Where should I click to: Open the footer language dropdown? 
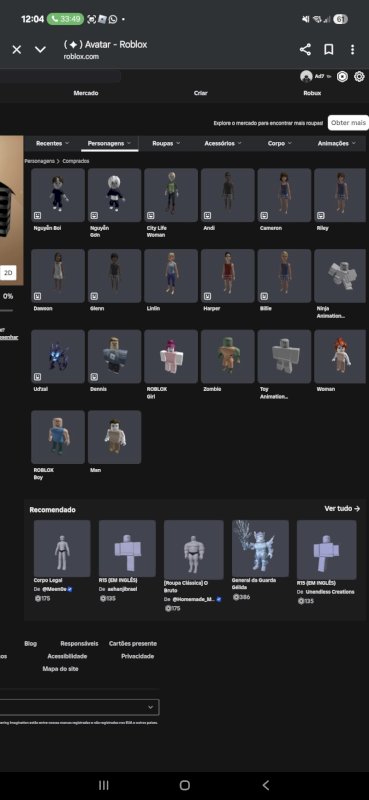80,707
